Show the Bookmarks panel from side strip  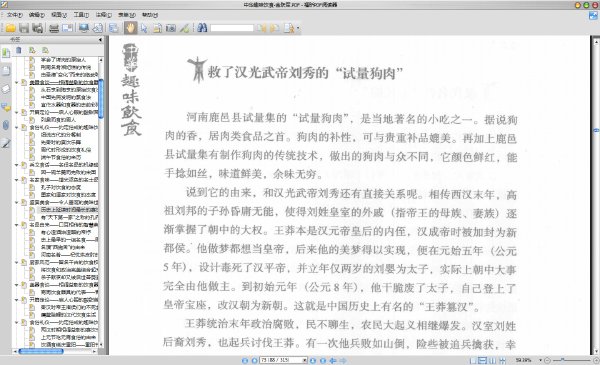pyautogui.click(x=6, y=53)
